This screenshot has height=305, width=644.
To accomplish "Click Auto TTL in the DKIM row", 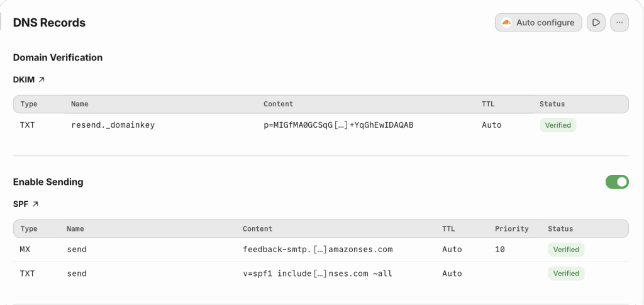I will coord(492,125).
